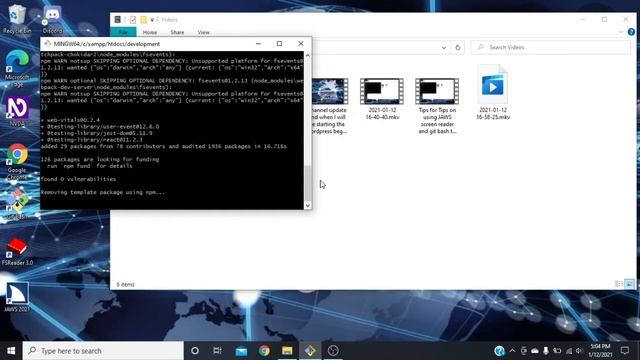The height and width of the screenshot is (360, 640).
Task: Open the volume control tray icon
Action: pos(579,351)
